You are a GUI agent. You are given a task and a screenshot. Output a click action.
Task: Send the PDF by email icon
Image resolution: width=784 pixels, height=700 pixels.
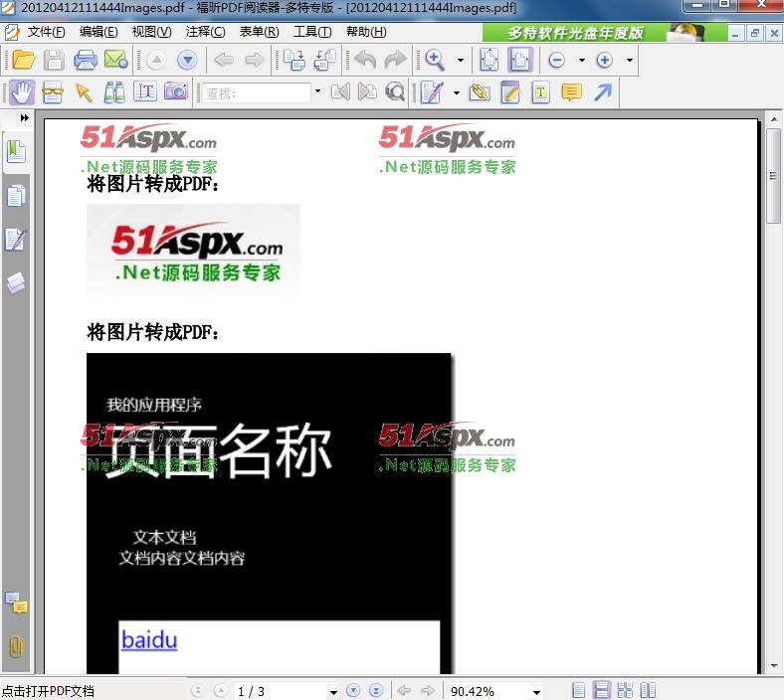[116, 60]
